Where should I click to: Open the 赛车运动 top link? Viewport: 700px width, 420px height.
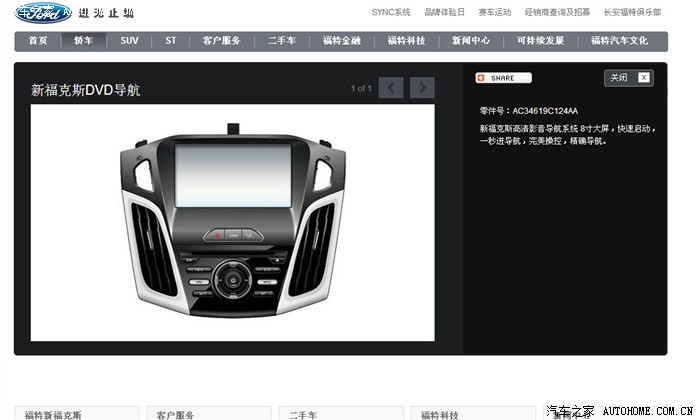[x=495, y=12]
